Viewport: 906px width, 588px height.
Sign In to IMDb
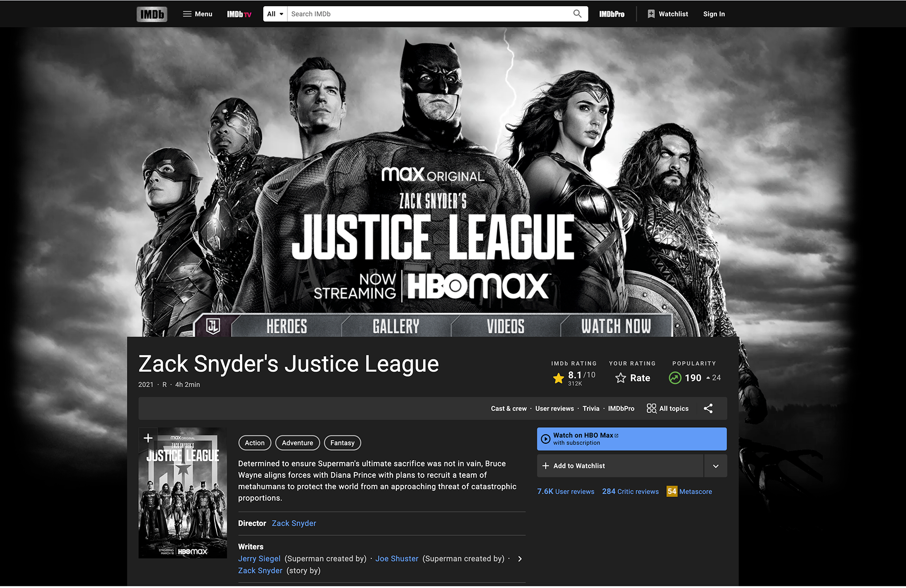coord(714,14)
